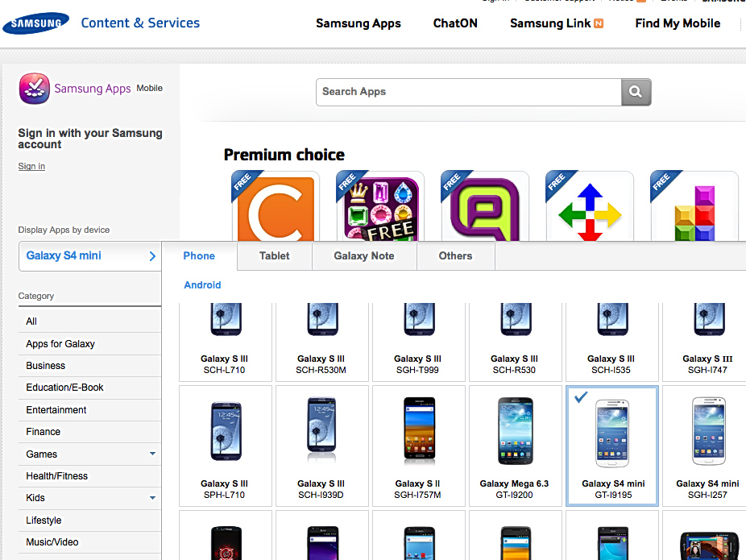Select Apps for Galaxy category
Viewport: 746px width, 560px height.
click(90, 344)
